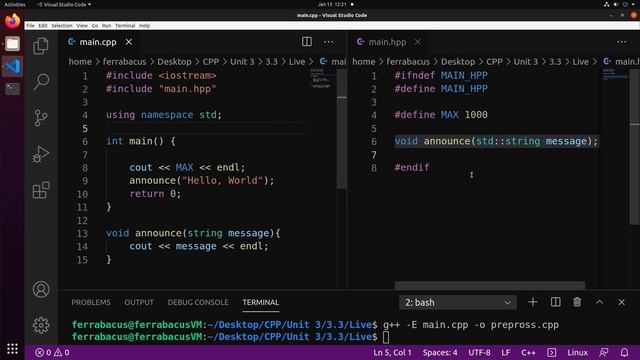Click the status bar icon beside C++

(x=551, y=352)
